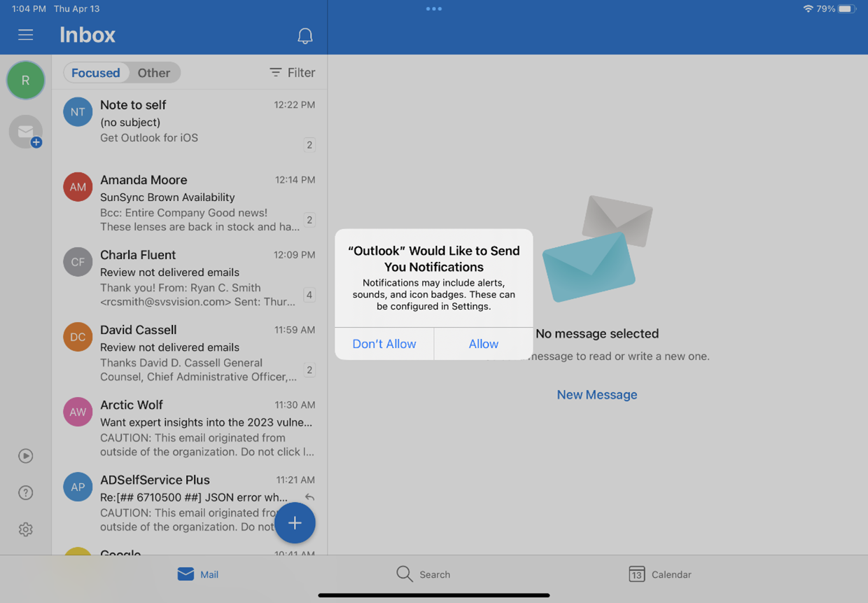Tap the AW avatar for Arctic Wolf
Image resolution: width=868 pixels, height=603 pixels.
(x=78, y=412)
